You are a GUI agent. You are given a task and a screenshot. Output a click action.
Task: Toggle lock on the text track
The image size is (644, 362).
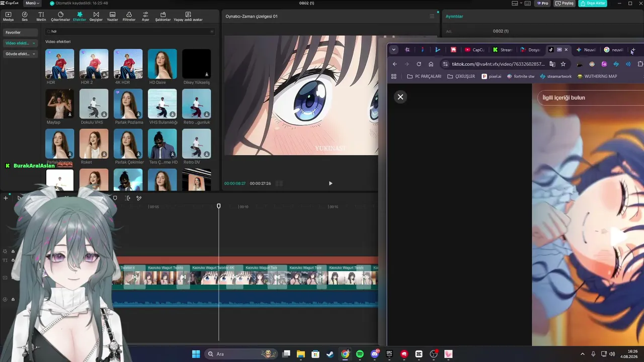click(x=13, y=260)
